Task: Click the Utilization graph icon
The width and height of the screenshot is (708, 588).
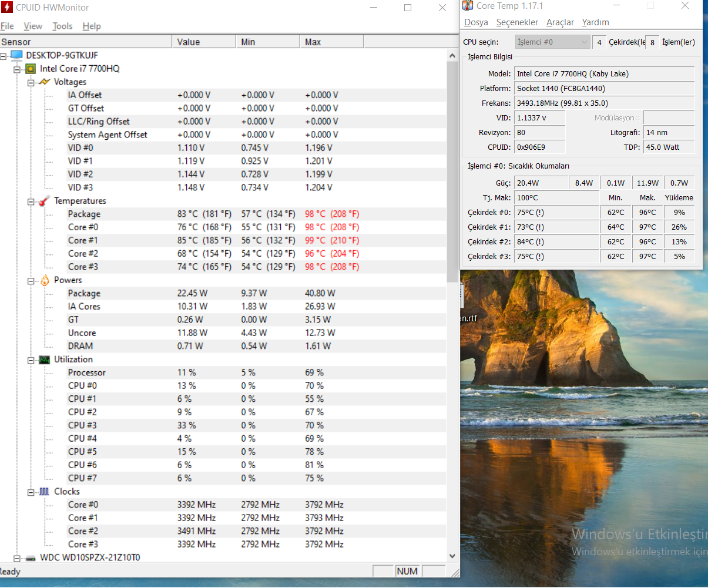Action: click(x=45, y=359)
